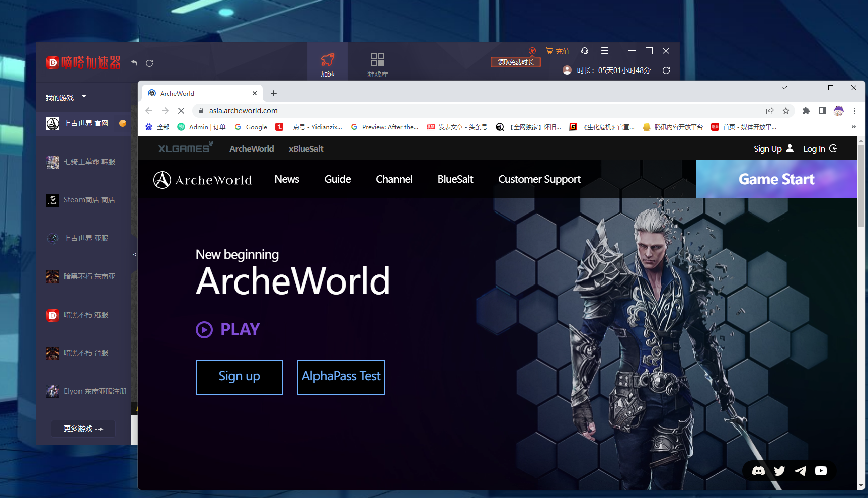868x498 pixels.
Task: Open the Twitter social icon
Action: [779, 471]
